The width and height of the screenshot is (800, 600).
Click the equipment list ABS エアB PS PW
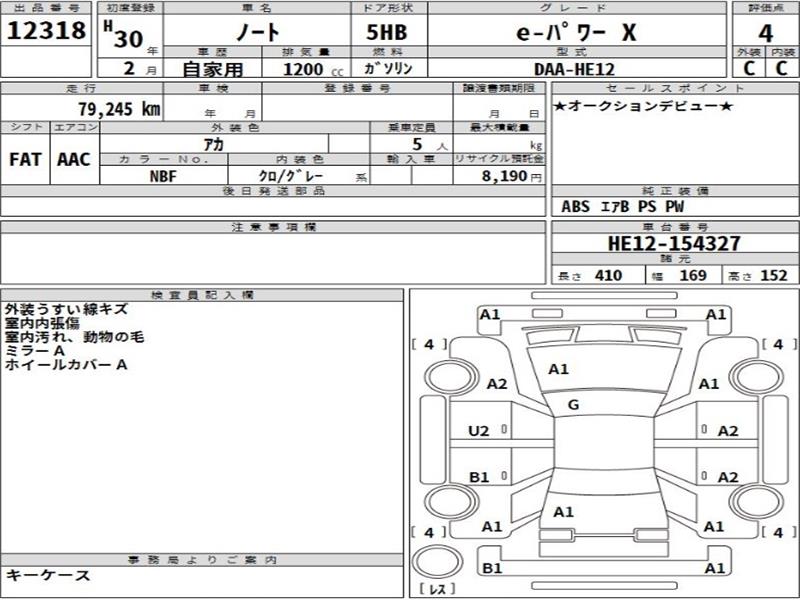pyautogui.click(x=622, y=207)
